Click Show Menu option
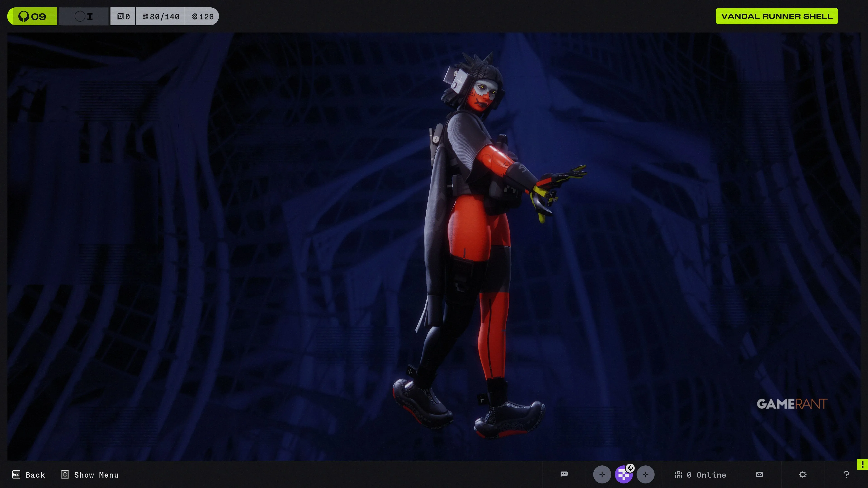This screenshot has height=488, width=868. [x=90, y=474]
